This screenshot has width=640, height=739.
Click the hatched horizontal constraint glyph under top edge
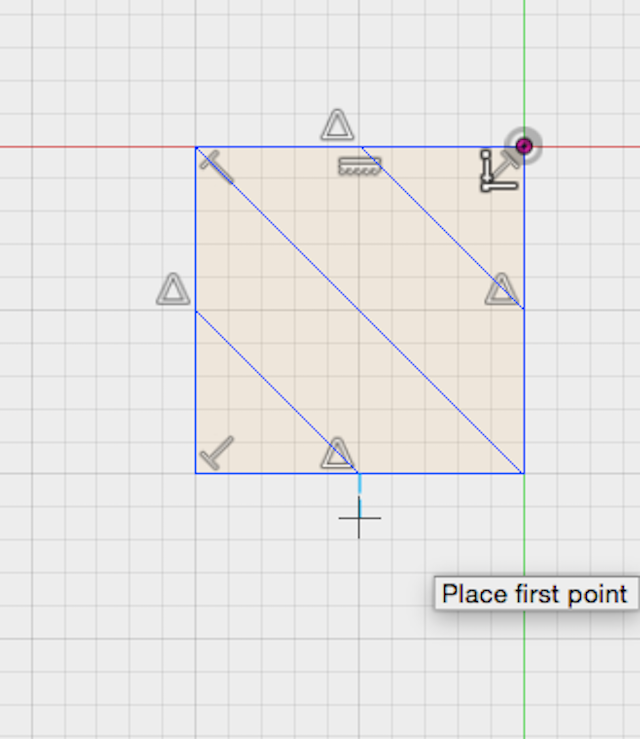(360, 166)
